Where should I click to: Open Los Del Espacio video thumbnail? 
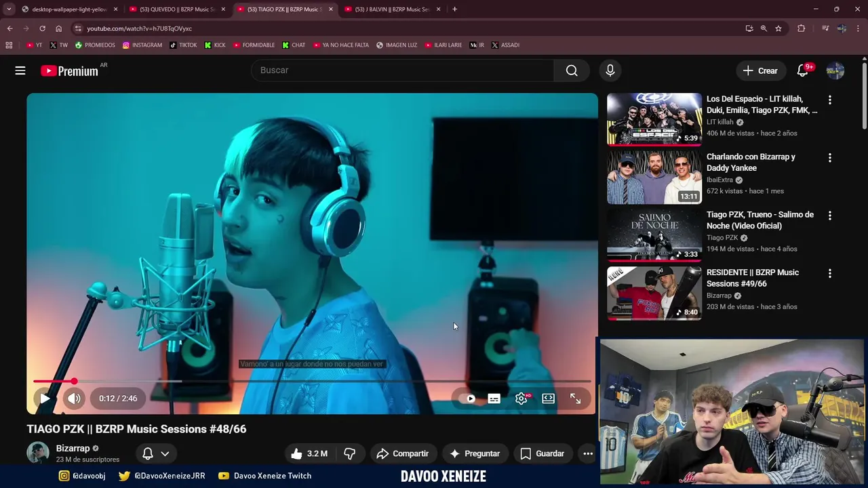click(x=654, y=119)
